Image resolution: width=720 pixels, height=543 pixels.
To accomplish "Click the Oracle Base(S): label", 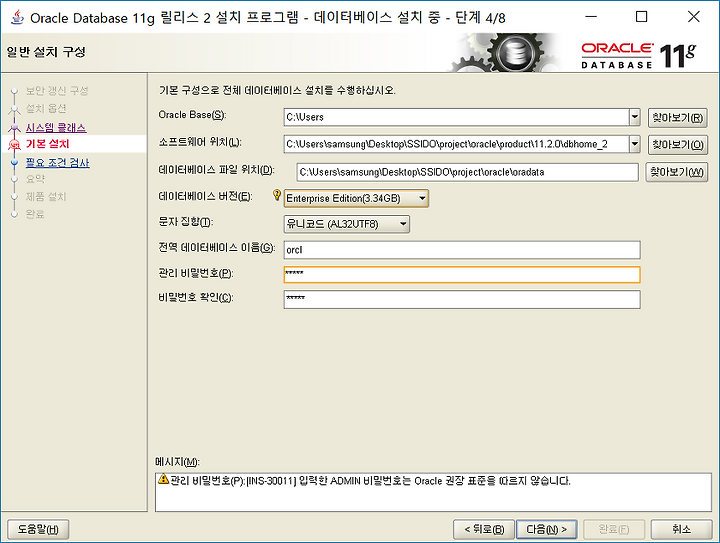I will coord(192,115).
